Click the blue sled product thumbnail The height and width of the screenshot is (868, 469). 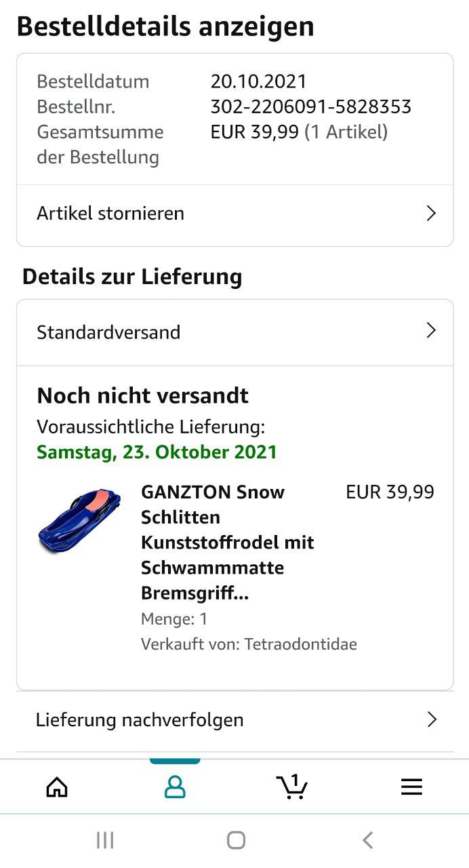point(79,519)
